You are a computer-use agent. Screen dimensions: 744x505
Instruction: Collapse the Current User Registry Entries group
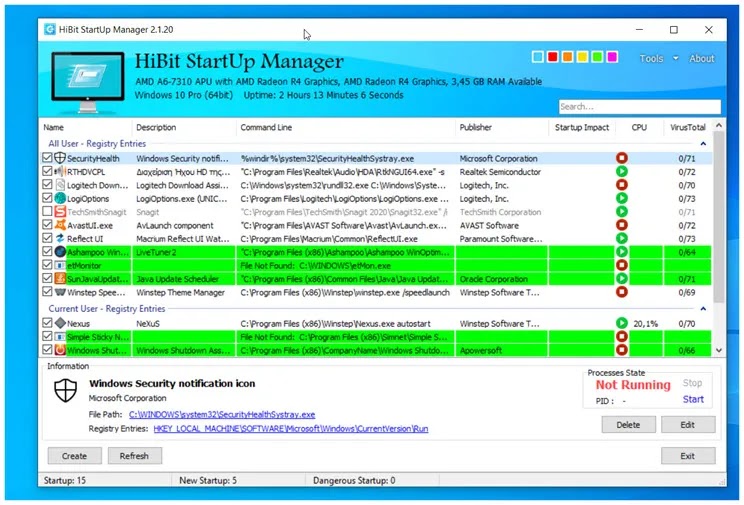coord(703,309)
